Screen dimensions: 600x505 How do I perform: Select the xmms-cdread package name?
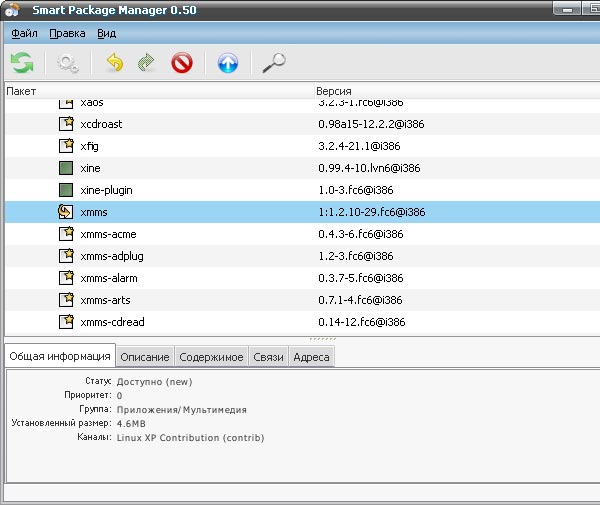click(112, 322)
